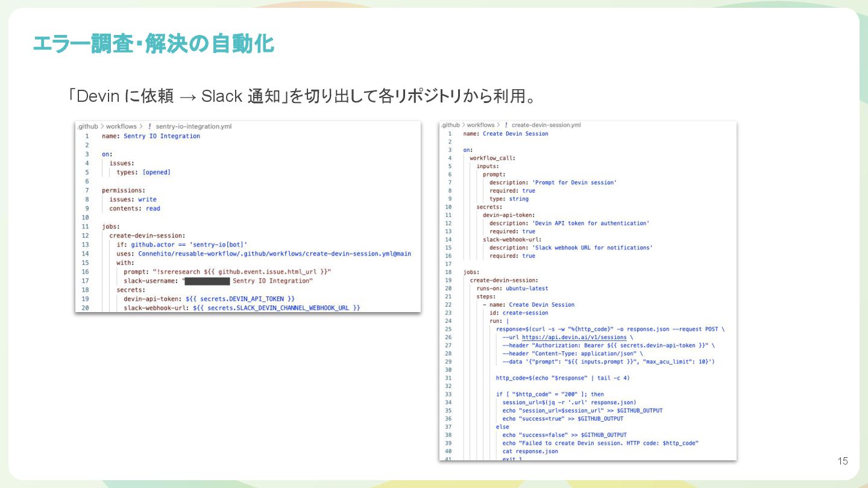Click the line with secrets.SLACK_DEVIN_CHANNEL_WEBHOOK_URL

point(242,308)
